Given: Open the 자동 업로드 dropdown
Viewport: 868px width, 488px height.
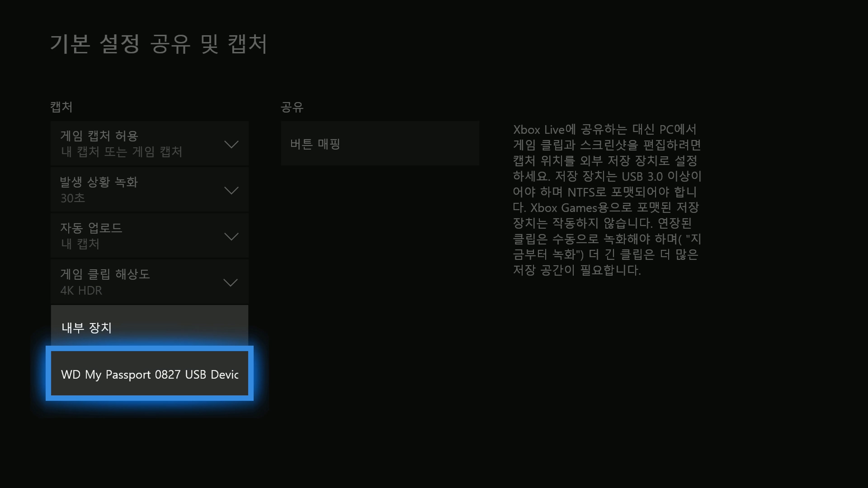Looking at the screenshot, I should tap(91, 228).
